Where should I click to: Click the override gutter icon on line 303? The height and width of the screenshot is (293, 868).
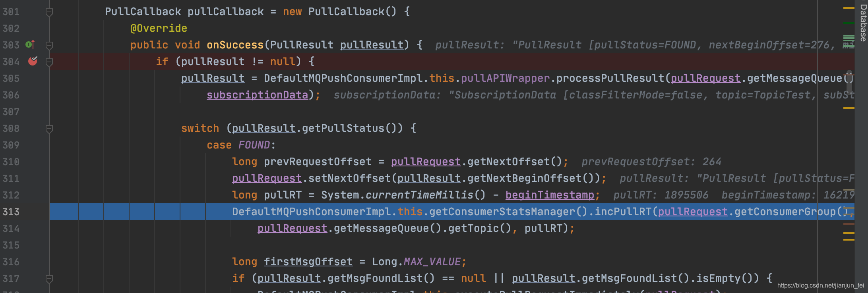(30, 44)
